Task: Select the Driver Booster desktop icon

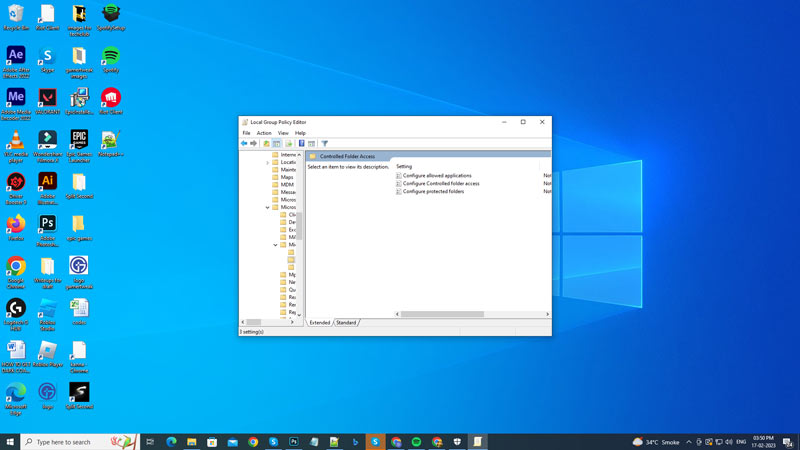Action: 16,188
